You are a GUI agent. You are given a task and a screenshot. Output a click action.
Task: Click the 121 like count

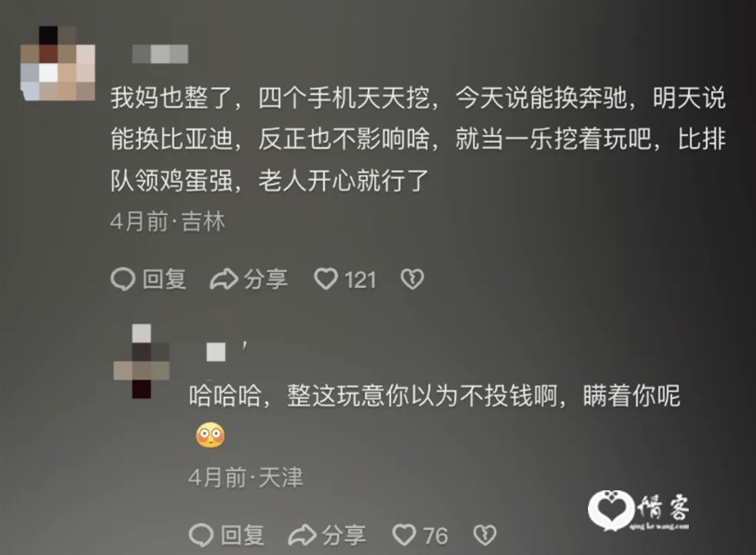[x=360, y=280]
